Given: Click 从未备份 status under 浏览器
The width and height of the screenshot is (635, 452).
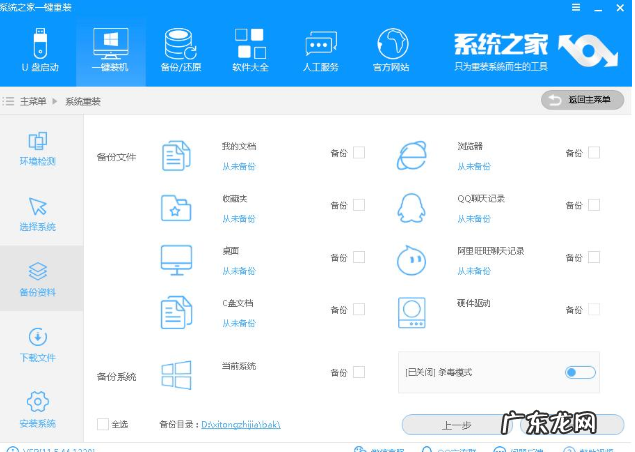Looking at the screenshot, I should [x=474, y=166].
